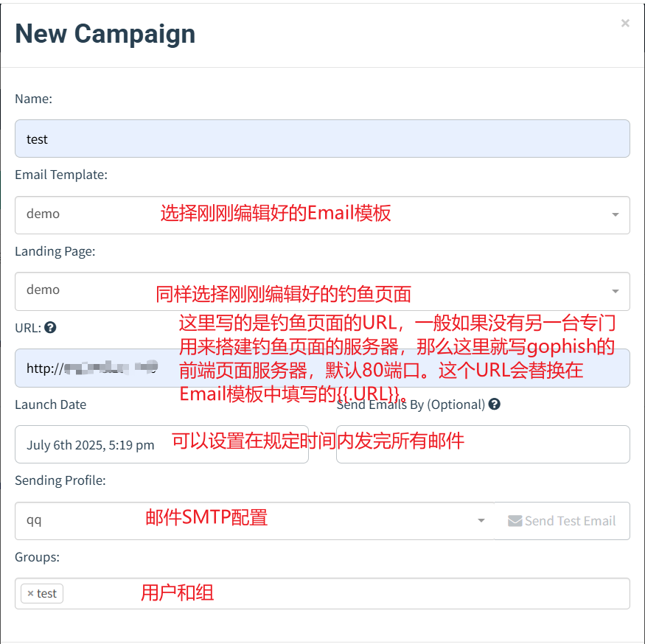This screenshot has height=644, width=645.
Task: Click the Sending Profile label
Action: click(60, 480)
